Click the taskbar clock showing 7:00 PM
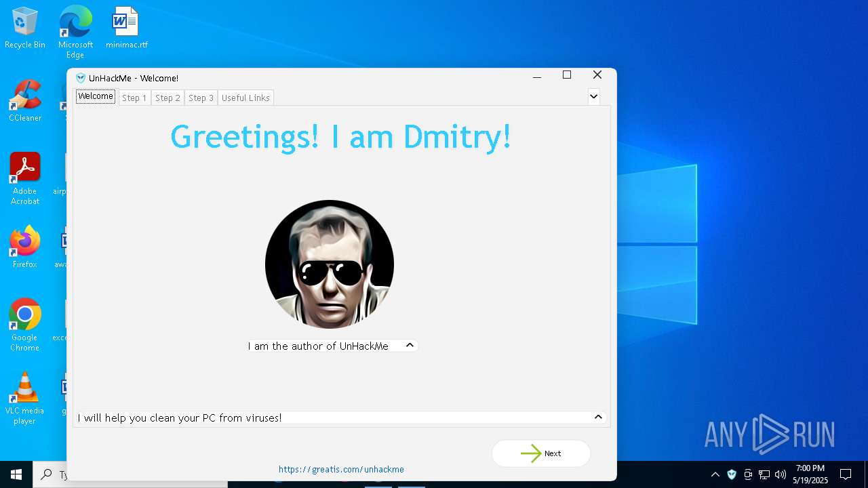The width and height of the screenshot is (868, 488). (810, 474)
